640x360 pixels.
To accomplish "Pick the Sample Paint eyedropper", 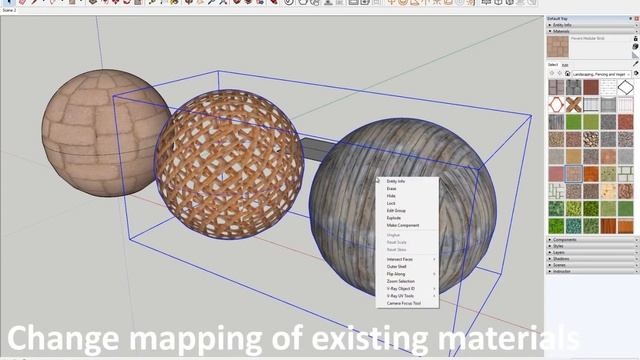I will [636, 64].
